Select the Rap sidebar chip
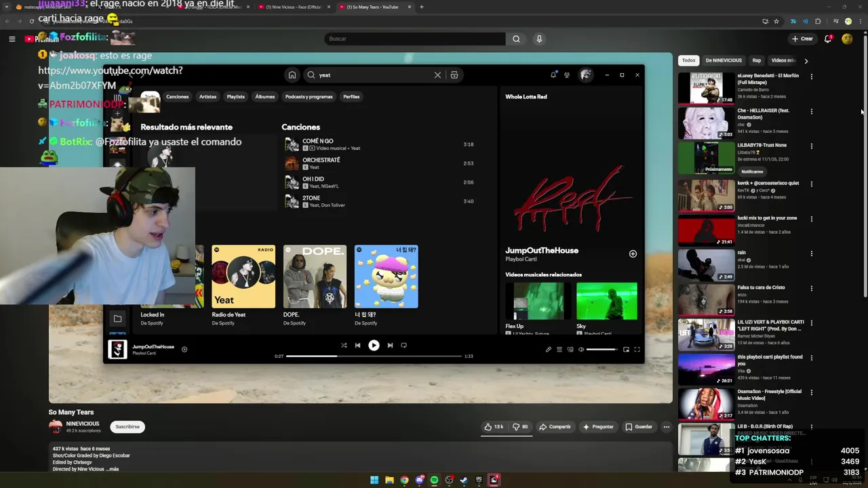868x488 pixels. coord(757,60)
